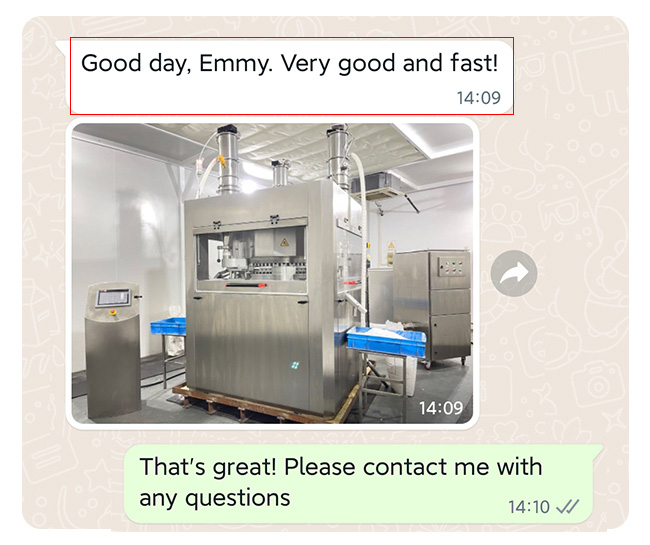
Task: Click "Good day" at the start of the received message
Action: (x=135, y=64)
